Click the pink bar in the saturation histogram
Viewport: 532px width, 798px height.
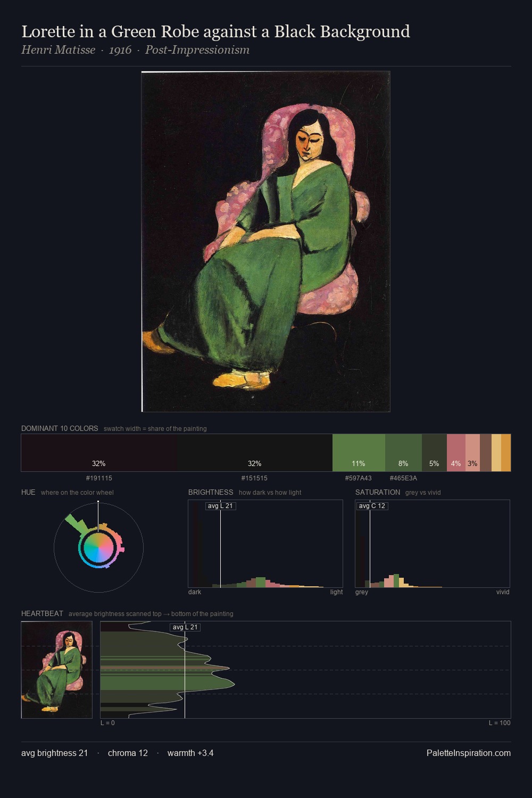pos(389,581)
